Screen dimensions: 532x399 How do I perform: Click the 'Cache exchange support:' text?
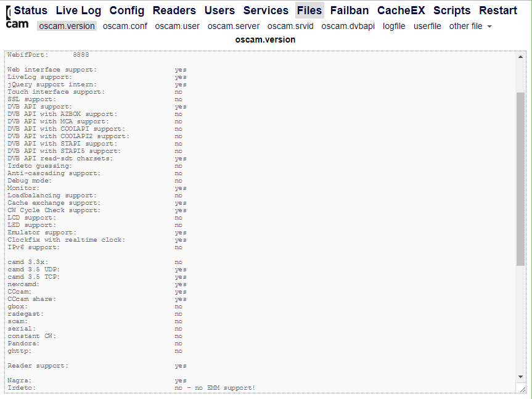coord(54,203)
